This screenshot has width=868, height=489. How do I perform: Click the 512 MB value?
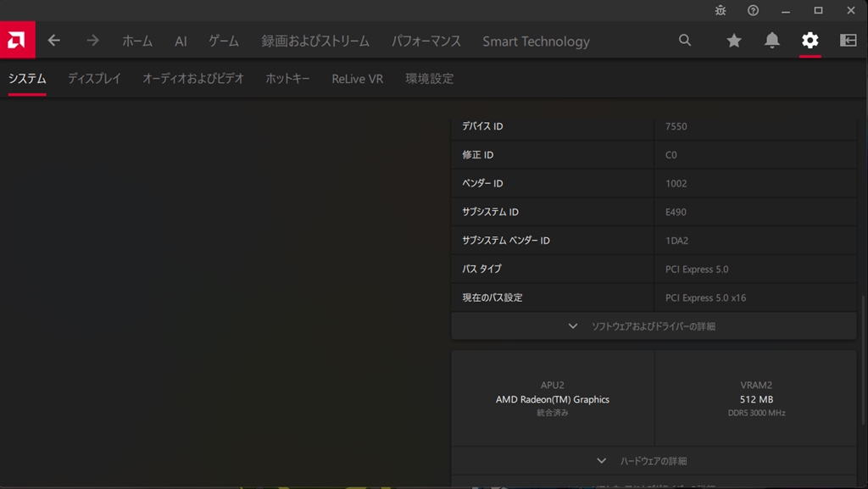[x=756, y=399]
